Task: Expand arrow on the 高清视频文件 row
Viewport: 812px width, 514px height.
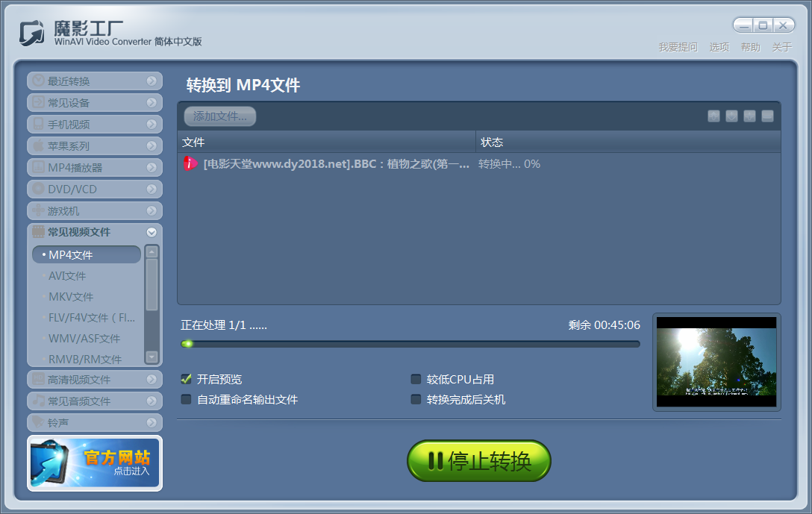Action: (x=152, y=380)
